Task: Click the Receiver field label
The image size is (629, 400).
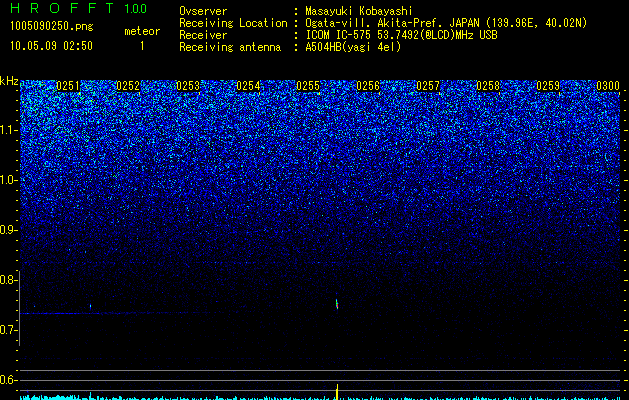Action: 203,35
